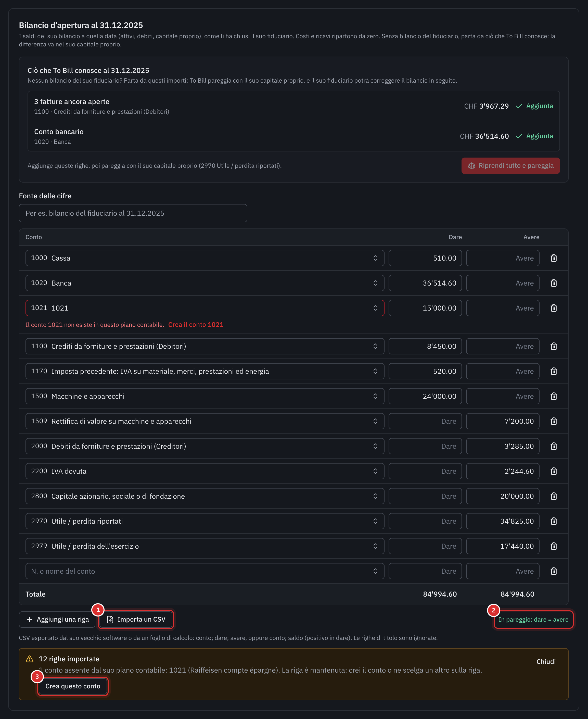Dismiss the import notice with Chiudi

click(x=546, y=662)
